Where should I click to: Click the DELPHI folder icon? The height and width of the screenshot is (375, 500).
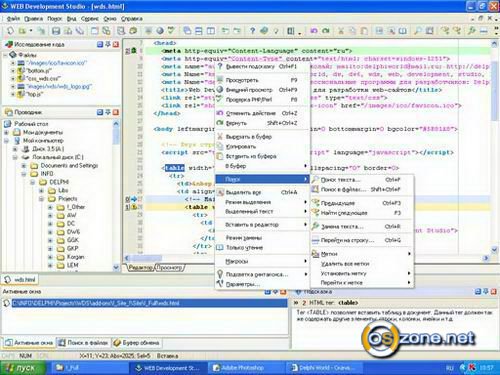point(43,182)
